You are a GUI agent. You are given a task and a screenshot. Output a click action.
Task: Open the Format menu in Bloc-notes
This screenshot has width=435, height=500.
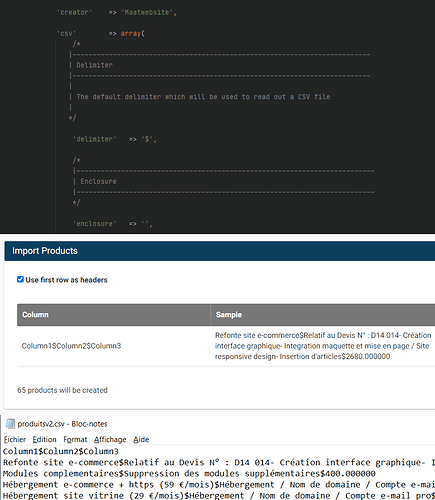tap(75, 439)
